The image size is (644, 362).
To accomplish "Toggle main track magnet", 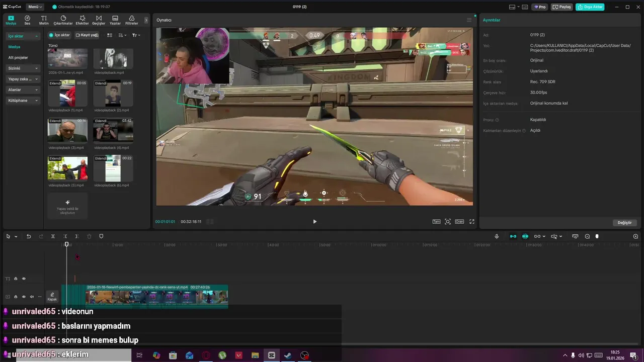I will click(x=513, y=236).
